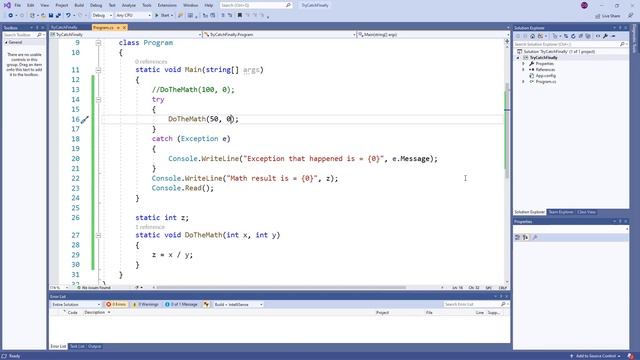Click the Show All Files icon in Solution Explorer

588,36
